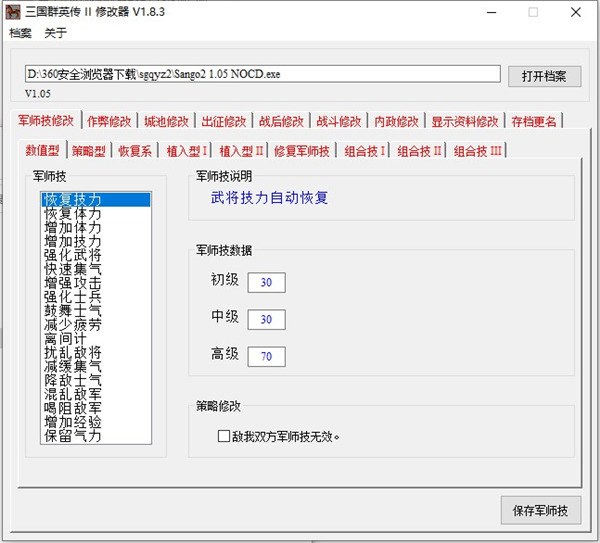
Task: Choose 增加经验 from the skill list
Action: point(72,423)
